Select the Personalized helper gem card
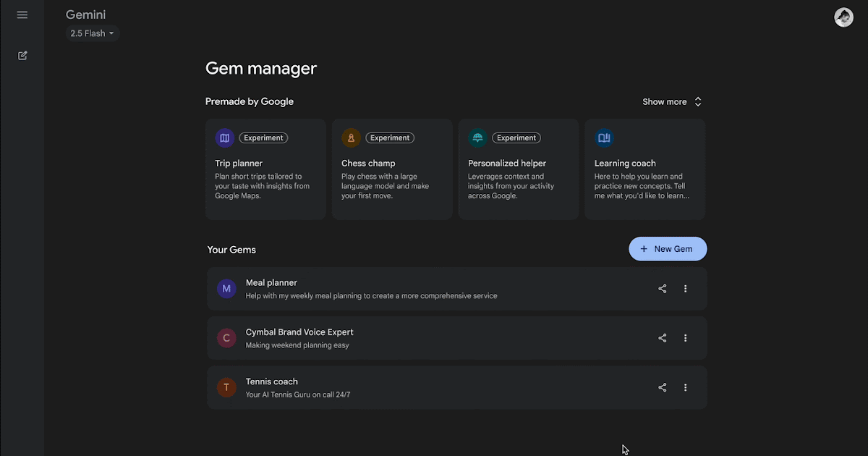Image resolution: width=868 pixels, height=456 pixels. [x=519, y=169]
